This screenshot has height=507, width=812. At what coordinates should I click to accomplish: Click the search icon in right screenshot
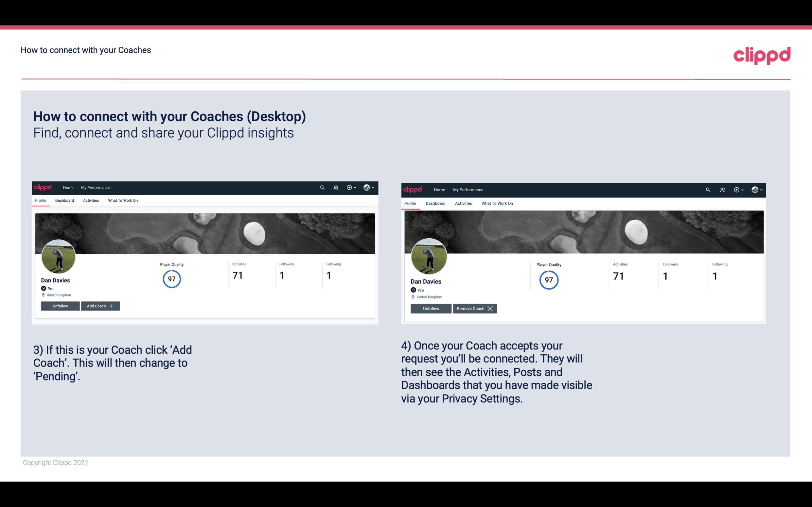click(708, 189)
